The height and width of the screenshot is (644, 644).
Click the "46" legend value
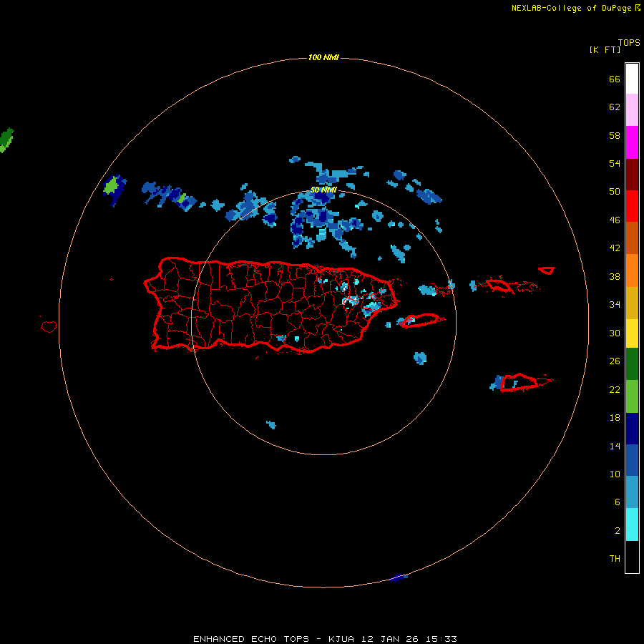click(615, 220)
